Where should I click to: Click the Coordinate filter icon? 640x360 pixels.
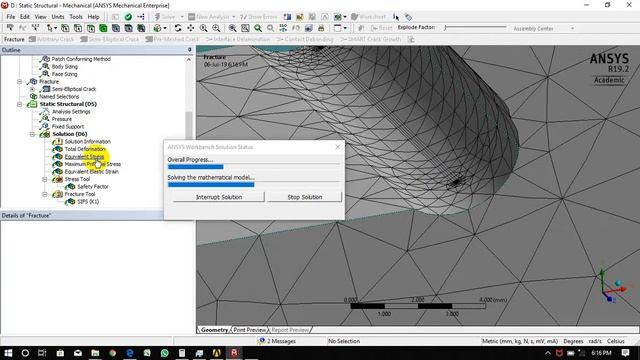[36, 28]
